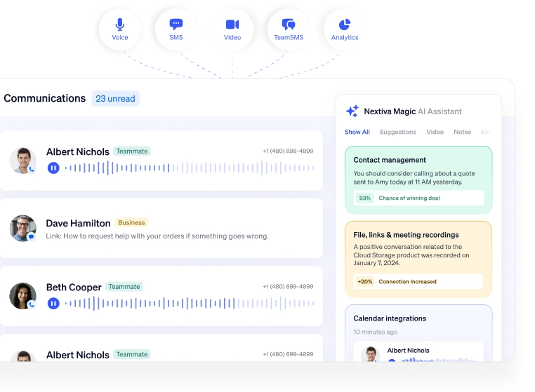Click Beth Cooper's phone number +1 (480) 899-4899
535x392 pixels.
[x=288, y=286]
